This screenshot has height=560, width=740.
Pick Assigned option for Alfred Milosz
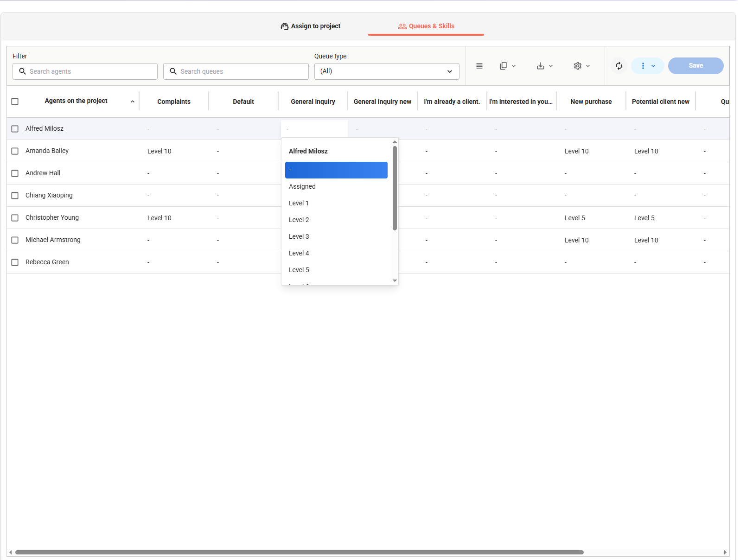coord(302,186)
